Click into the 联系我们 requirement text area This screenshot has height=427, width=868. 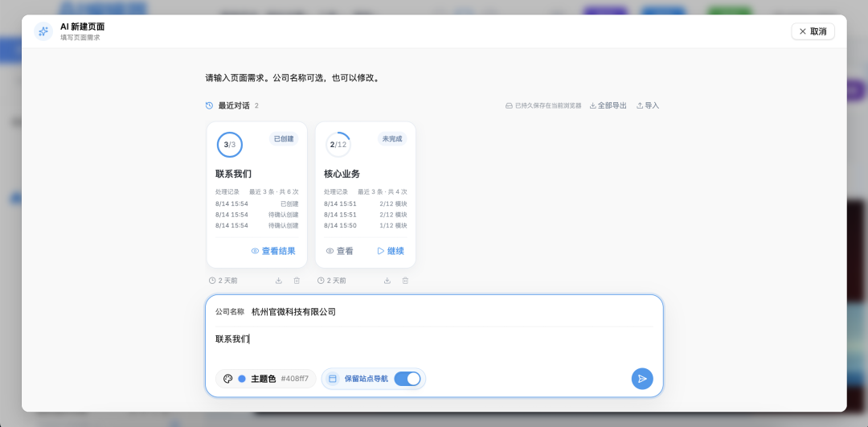434,347
